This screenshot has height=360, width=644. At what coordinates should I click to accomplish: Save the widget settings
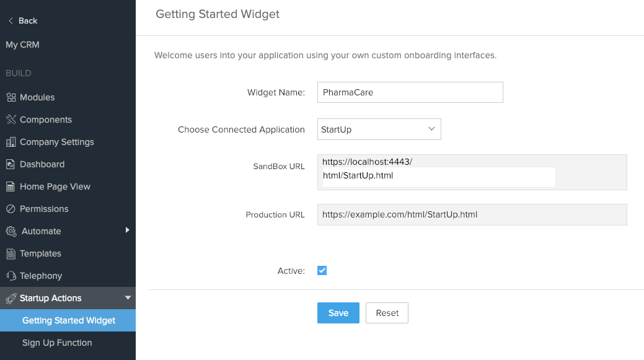(x=338, y=313)
